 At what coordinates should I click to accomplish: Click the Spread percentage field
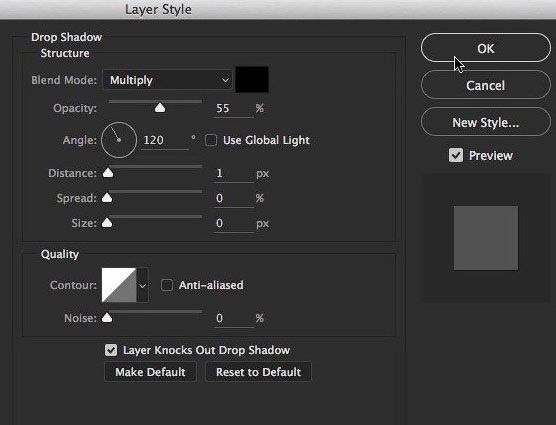coord(234,198)
